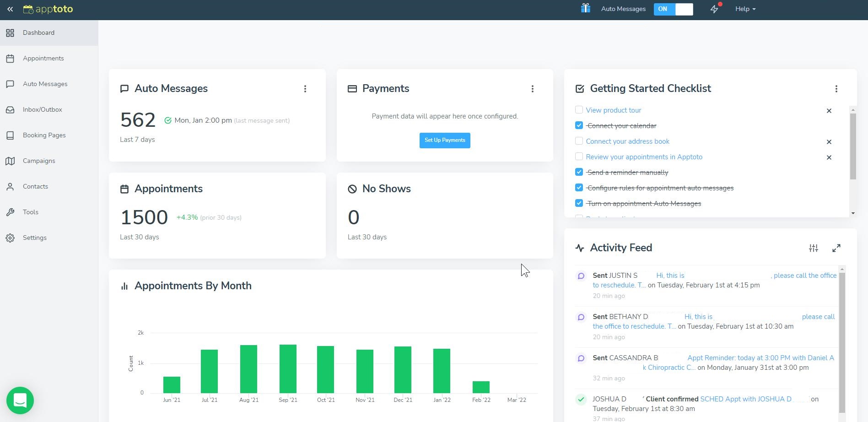Click the Set Up Payments button
This screenshot has height=422, width=868.
[x=444, y=140]
